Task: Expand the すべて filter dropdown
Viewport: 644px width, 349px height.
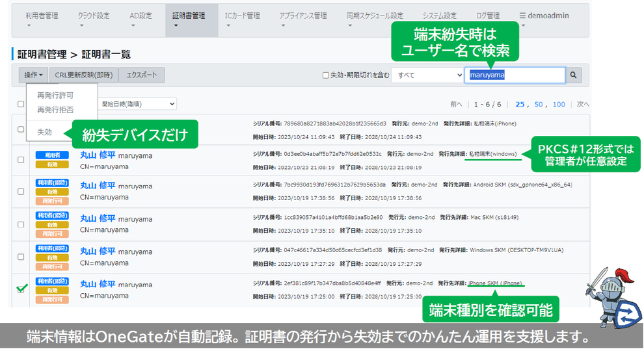Action: pos(428,75)
